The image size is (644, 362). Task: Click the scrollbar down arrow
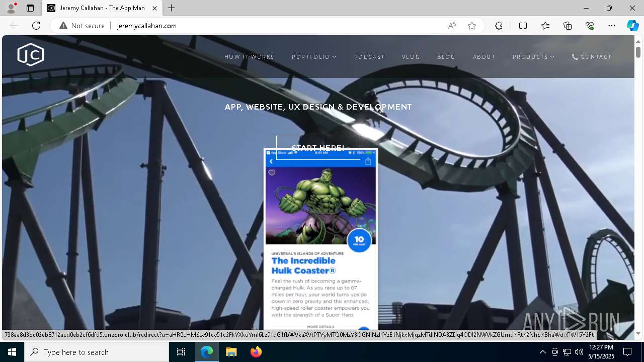638,333
